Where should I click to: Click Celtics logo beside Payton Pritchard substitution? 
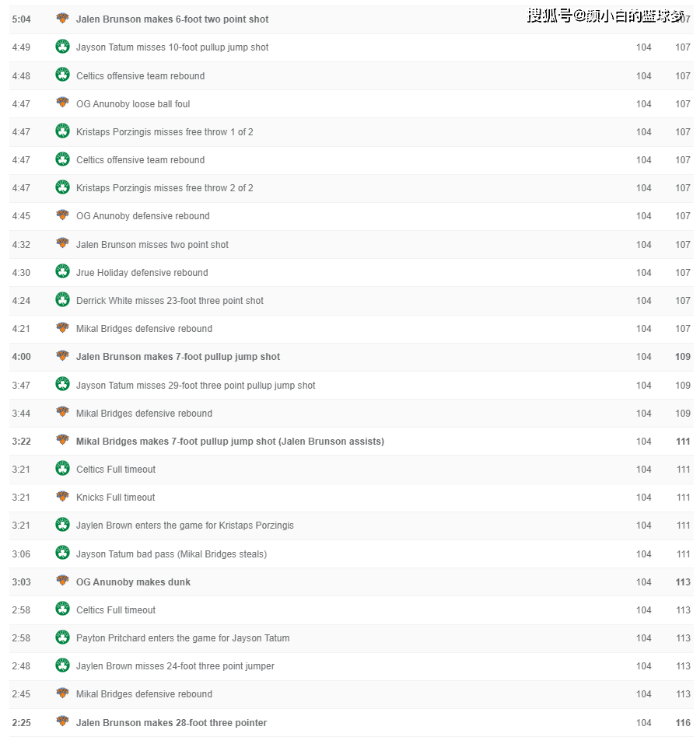(x=62, y=637)
